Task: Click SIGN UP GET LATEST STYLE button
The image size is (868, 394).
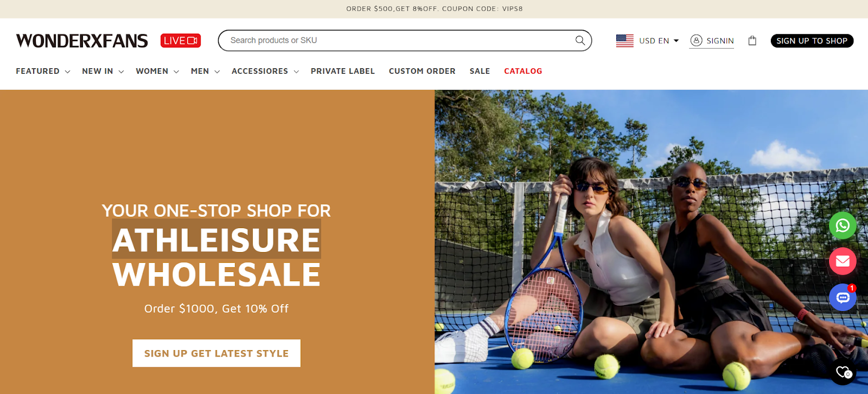Action: pos(216,353)
